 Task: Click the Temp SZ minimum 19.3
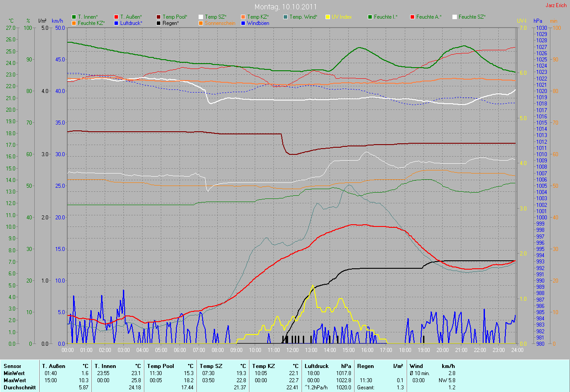point(240,373)
